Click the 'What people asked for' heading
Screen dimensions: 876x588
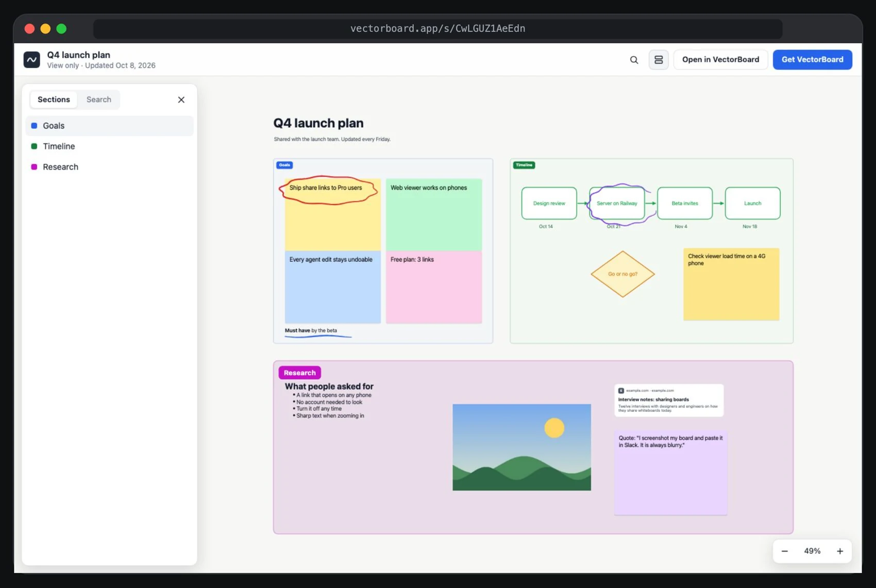tap(329, 387)
